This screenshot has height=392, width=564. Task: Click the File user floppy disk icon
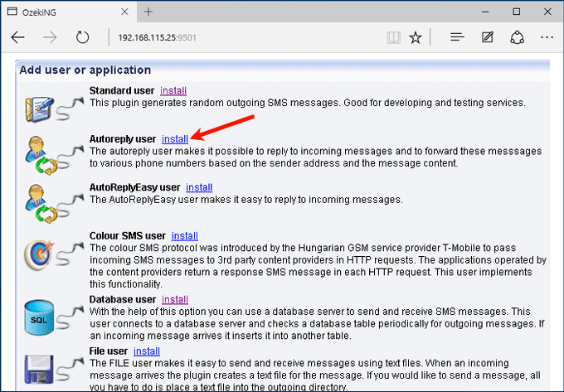click(40, 369)
